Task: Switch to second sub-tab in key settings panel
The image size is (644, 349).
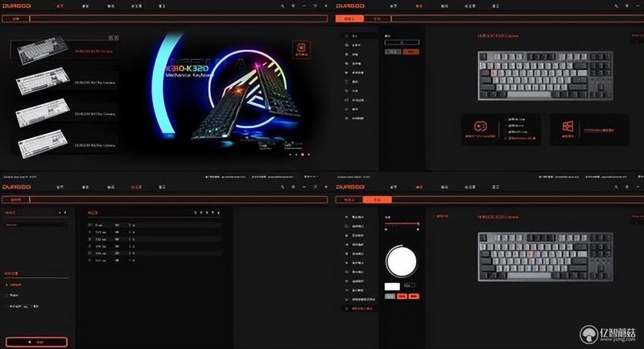Action: (377, 19)
